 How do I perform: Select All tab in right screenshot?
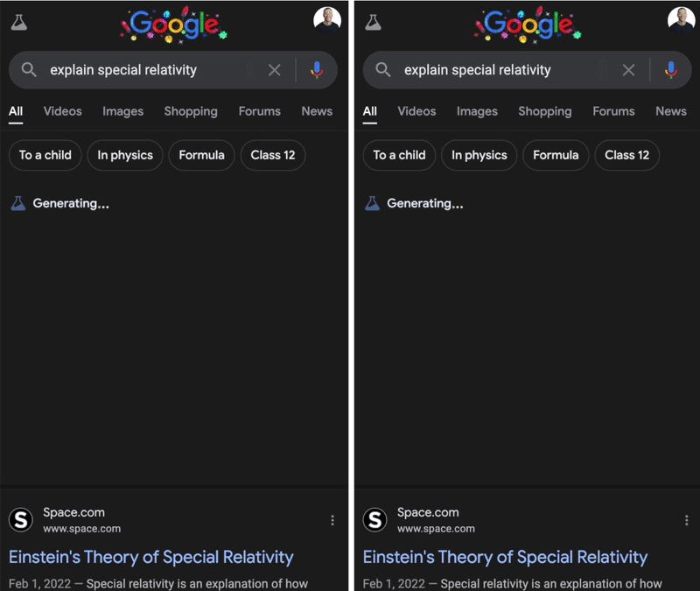click(369, 111)
